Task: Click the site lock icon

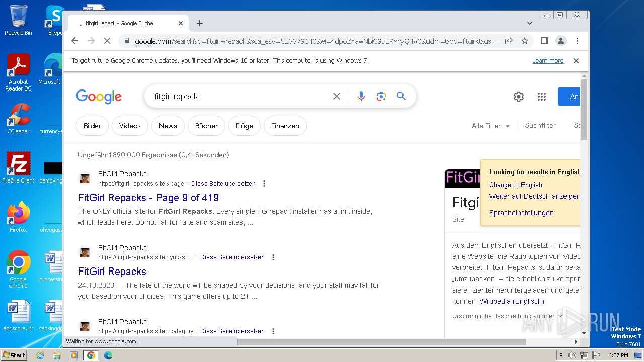Action: tap(127, 41)
